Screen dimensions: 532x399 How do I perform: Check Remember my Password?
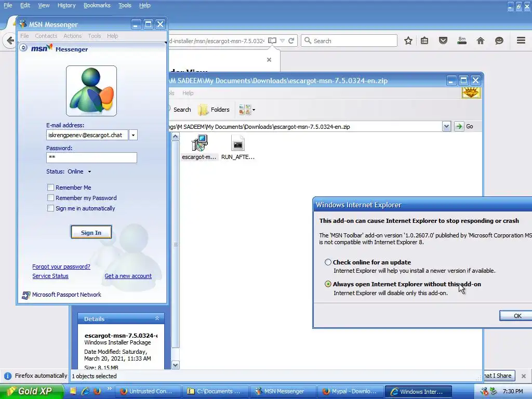[x=50, y=198]
